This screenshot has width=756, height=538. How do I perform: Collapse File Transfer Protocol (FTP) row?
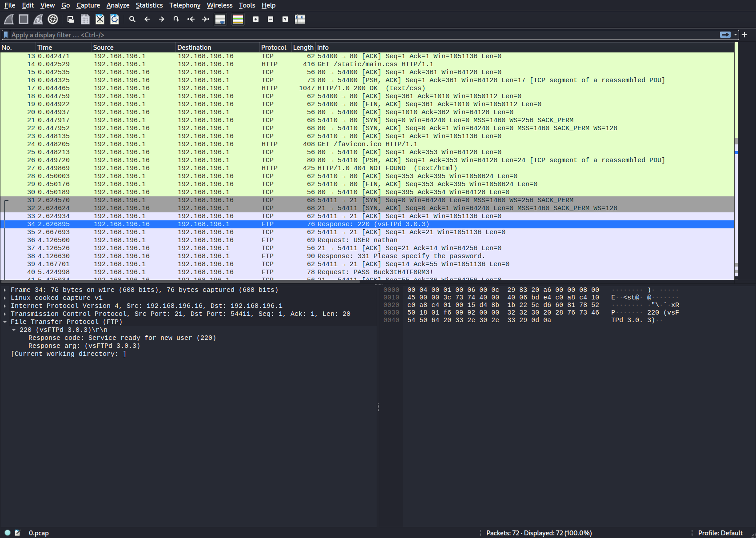[x=5, y=322]
